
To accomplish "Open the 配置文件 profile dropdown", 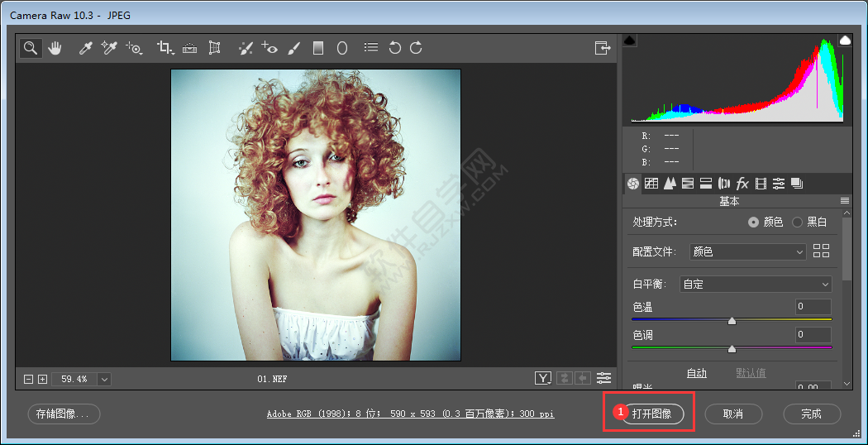I will coord(748,251).
